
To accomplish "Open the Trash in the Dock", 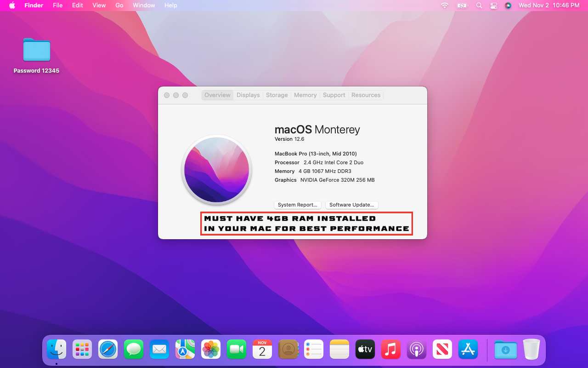I will (531, 350).
